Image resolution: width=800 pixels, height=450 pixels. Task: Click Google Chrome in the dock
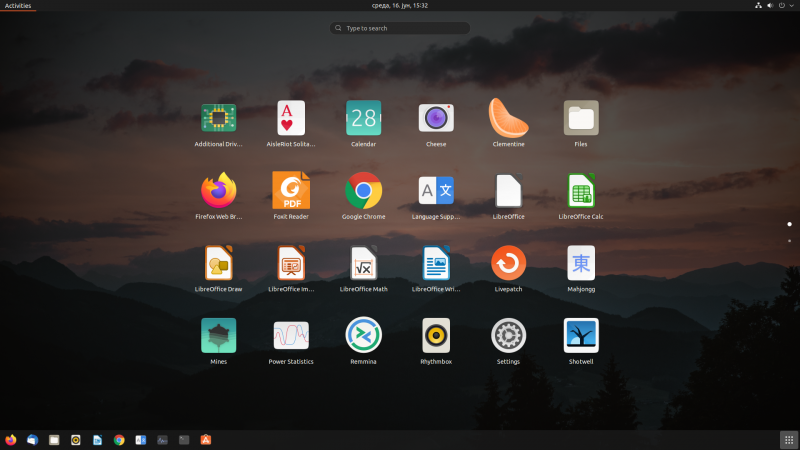[119, 440]
